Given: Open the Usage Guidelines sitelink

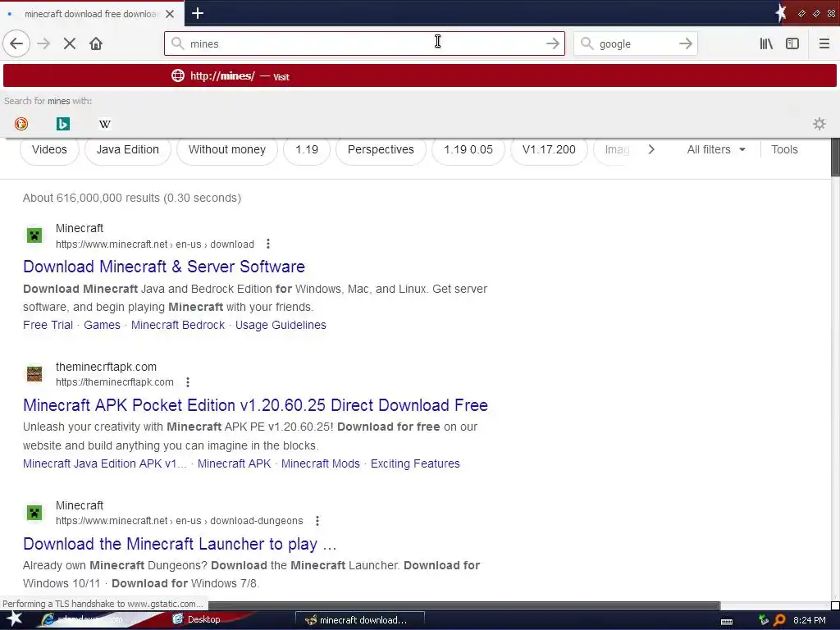Looking at the screenshot, I should coord(281,325).
